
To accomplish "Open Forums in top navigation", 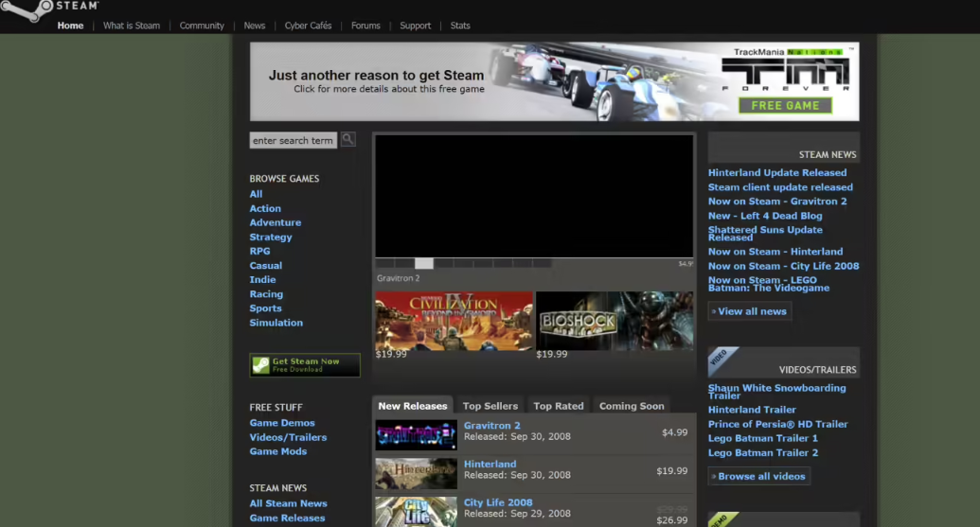I will (365, 26).
